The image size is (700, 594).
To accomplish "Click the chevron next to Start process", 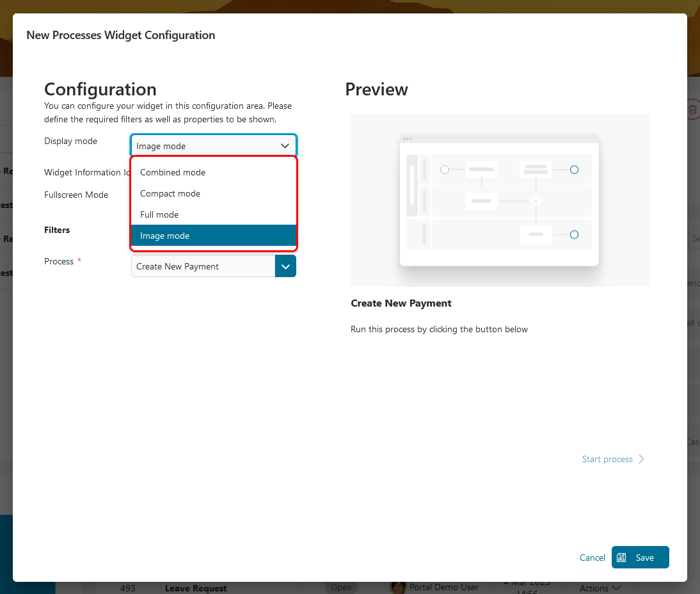I will [x=642, y=459].
